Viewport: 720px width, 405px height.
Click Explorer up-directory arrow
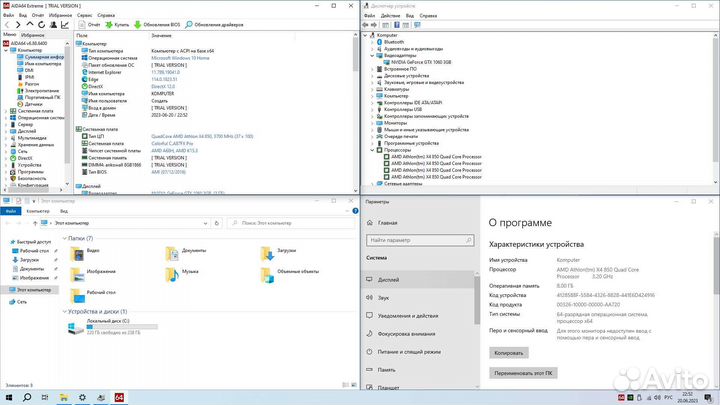tap(35, 223)
